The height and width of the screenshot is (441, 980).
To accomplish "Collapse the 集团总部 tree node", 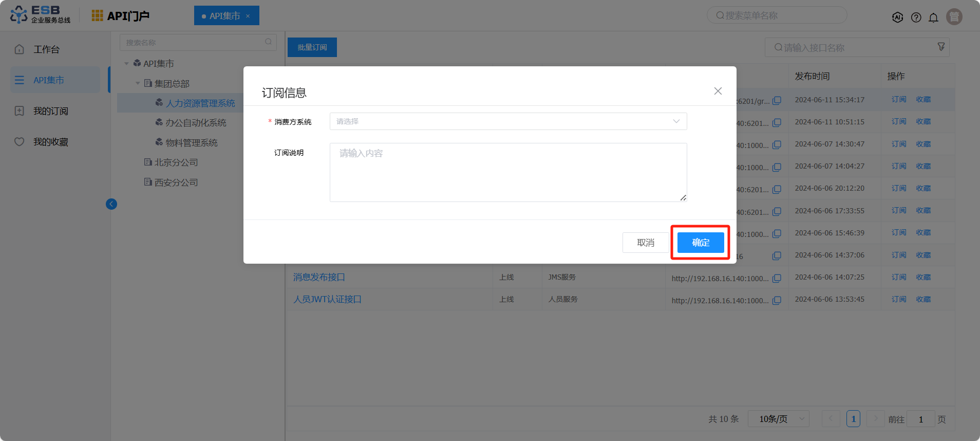I will 138,83.
